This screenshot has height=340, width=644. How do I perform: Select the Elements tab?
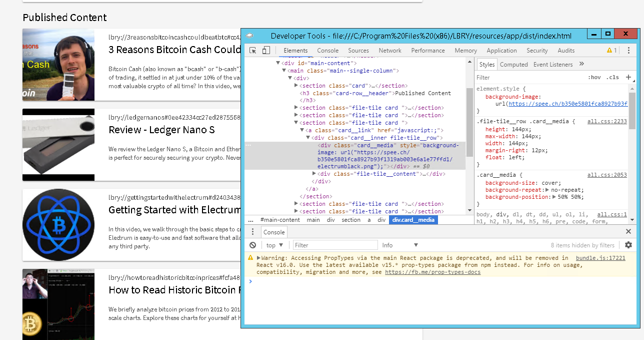[x=295, y=51]
